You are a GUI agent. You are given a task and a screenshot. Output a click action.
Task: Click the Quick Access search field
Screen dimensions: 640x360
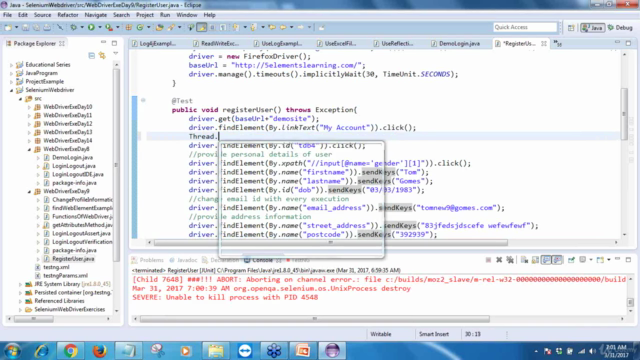click(x=525, y=27)
